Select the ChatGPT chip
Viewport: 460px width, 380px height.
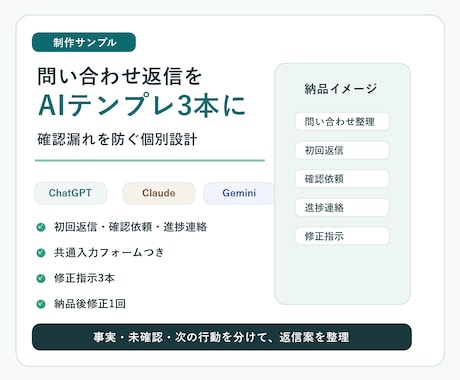(71, 193)
